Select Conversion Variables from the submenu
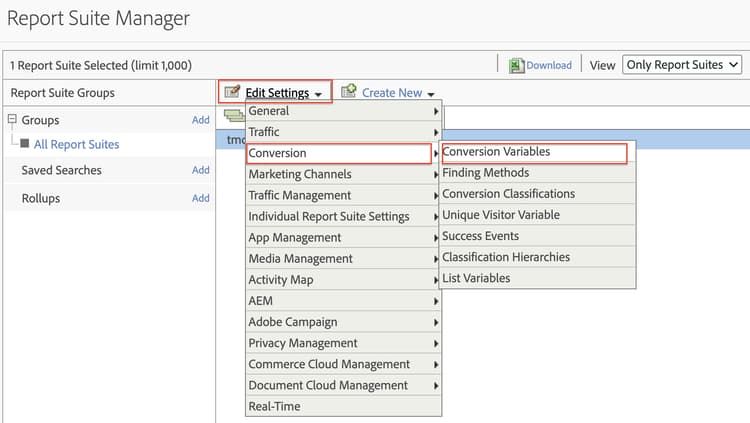The height and width of the screenshot is (423, 750). (x=496, y=152)
